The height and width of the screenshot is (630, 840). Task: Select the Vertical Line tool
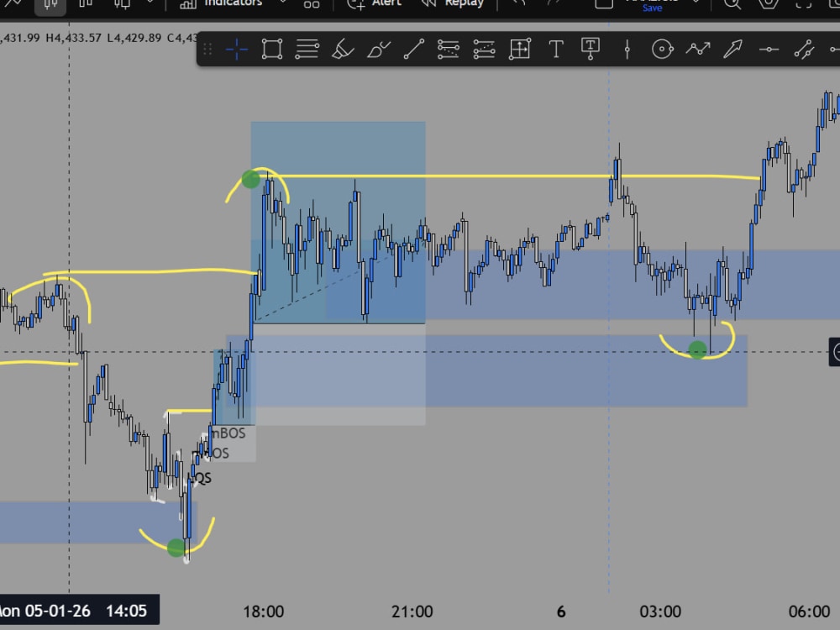(627, 50)
